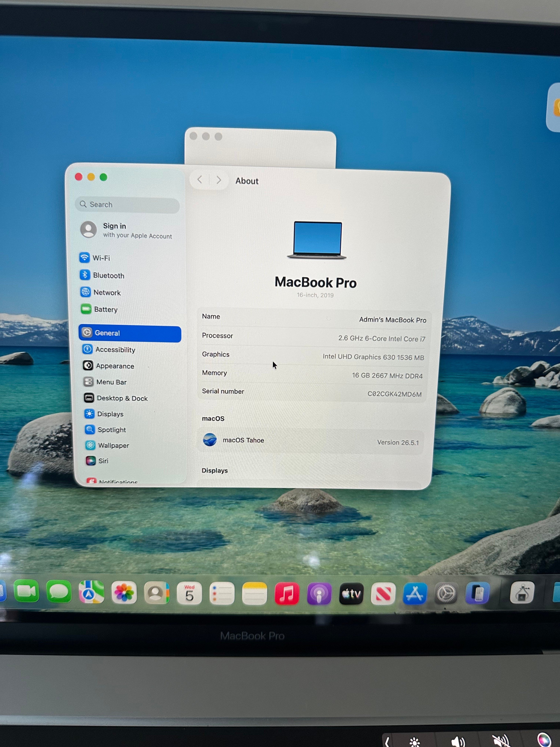Open App Store from the Dock
The width and height of the screenshot is (560, 747).
(x=415, y=593)
